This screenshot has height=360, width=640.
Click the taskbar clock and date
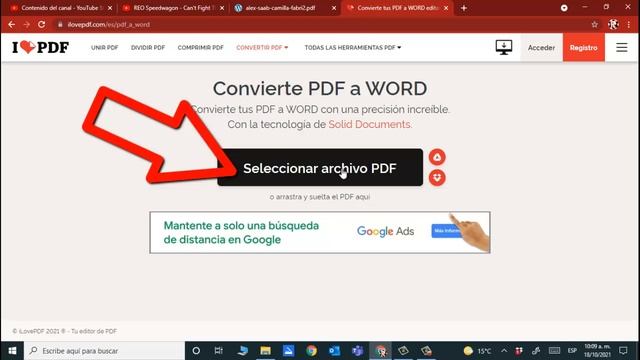tap(598, 351)
